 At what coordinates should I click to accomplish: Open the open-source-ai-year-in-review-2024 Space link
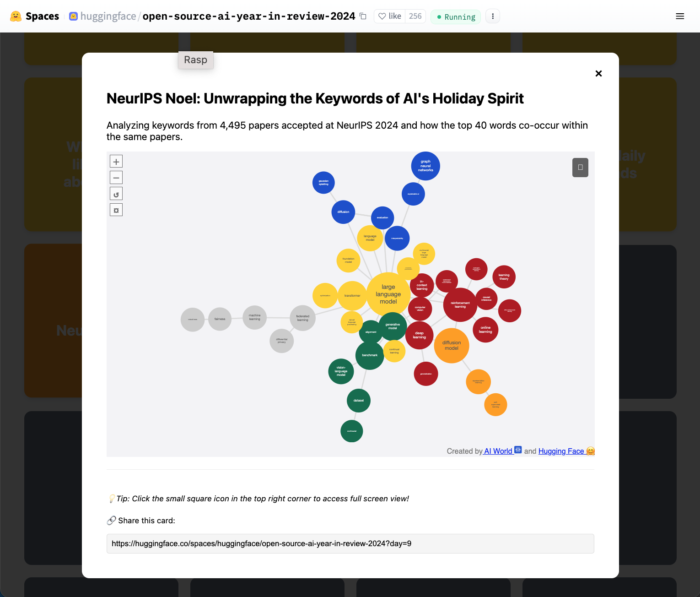tap(249, 16)
